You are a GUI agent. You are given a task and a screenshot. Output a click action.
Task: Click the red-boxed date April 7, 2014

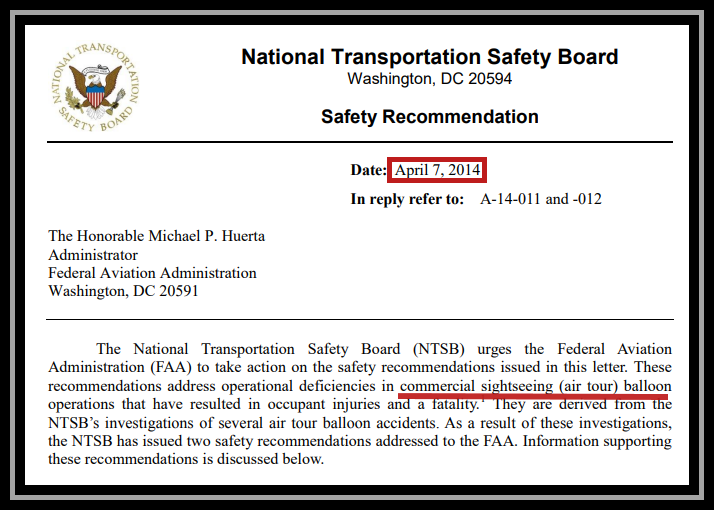437,170
